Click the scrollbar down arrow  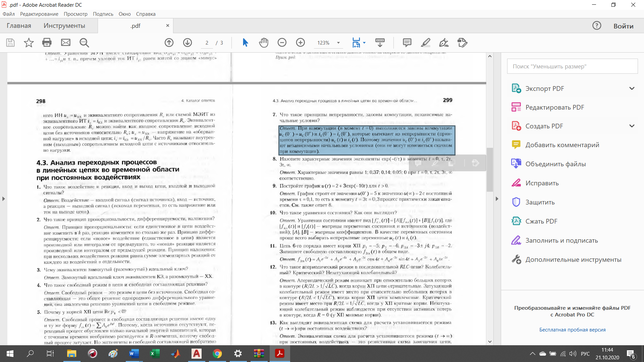tap(490, 342)
